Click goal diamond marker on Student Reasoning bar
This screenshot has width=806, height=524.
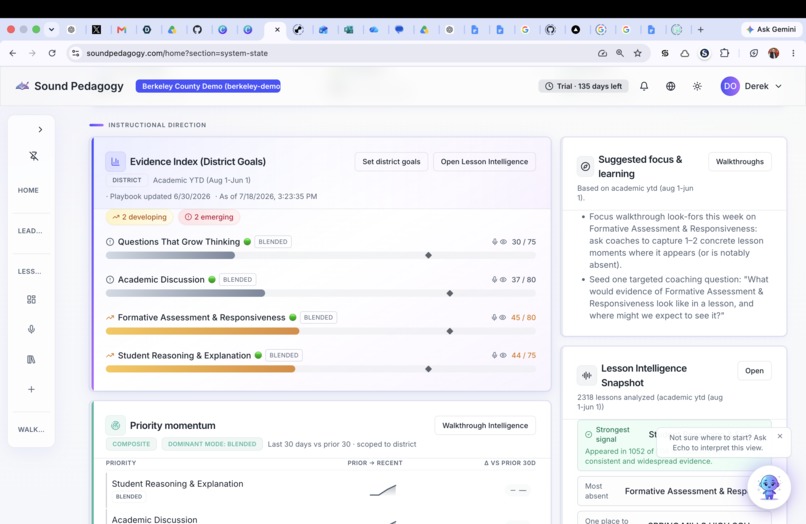428,369
